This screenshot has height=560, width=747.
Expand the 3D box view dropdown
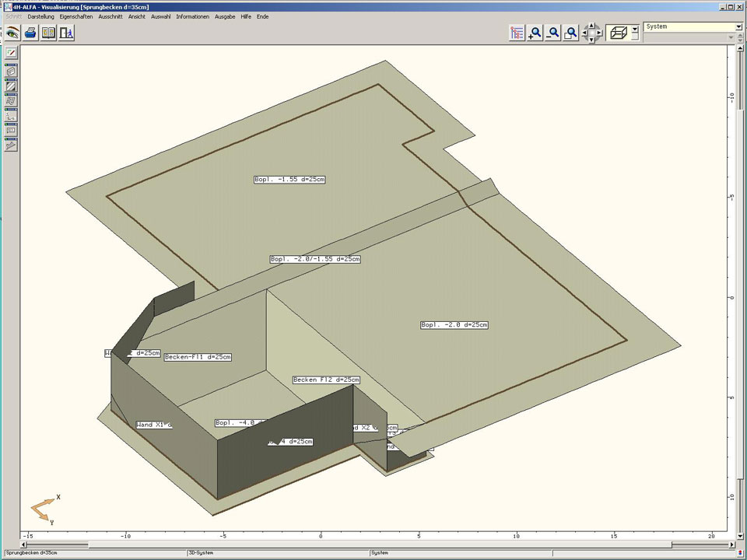635,29
